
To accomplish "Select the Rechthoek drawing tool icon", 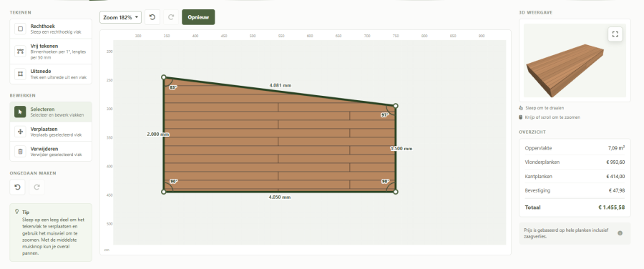I will (x=20, y=29).
